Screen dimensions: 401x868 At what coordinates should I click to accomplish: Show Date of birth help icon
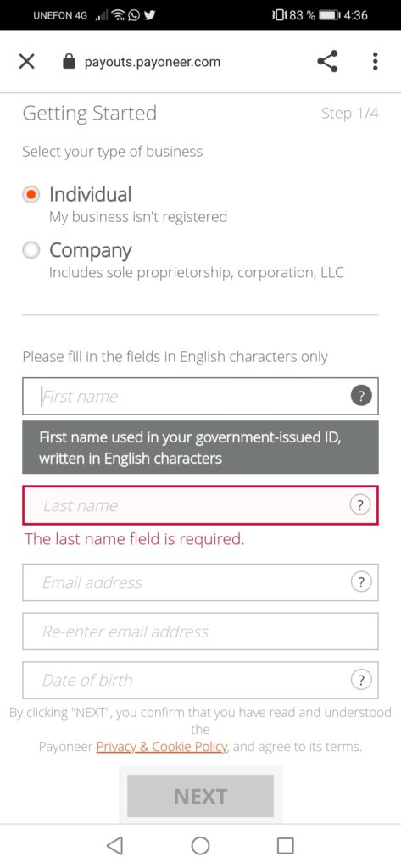361,680
